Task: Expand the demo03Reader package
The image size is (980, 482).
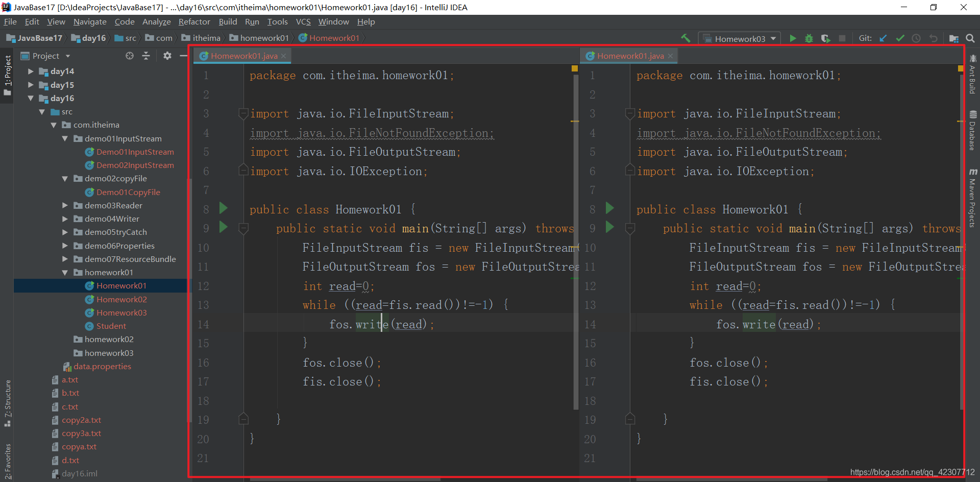Action: pyautogui.click(x=65, y=205)
